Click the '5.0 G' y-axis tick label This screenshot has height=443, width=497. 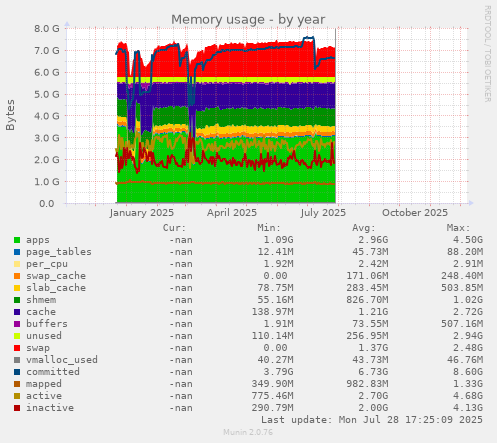(x=47, y=94)
